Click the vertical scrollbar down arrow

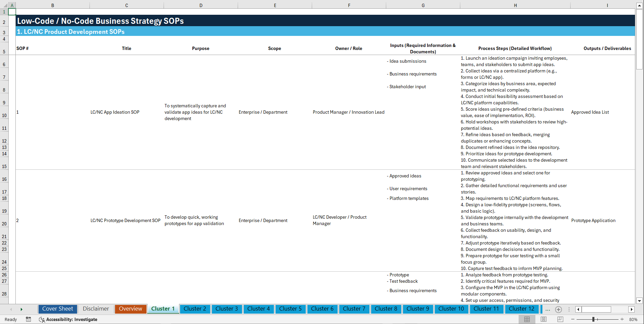click(640, 301)
